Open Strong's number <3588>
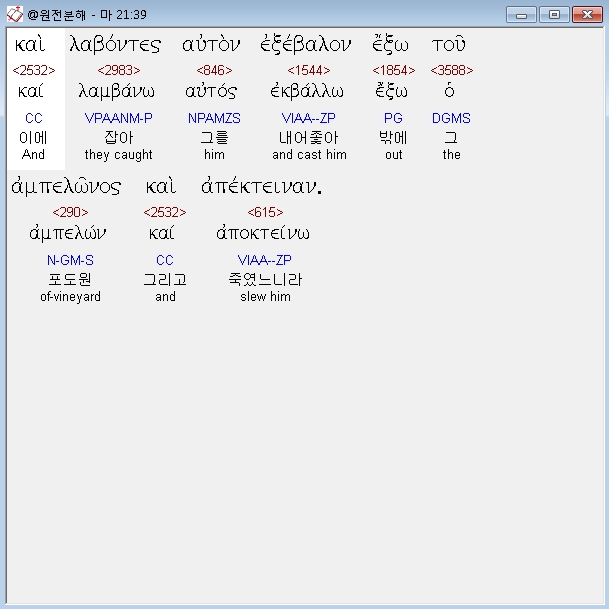This screenshot has width=609, height=609. (x=452, y=70)
